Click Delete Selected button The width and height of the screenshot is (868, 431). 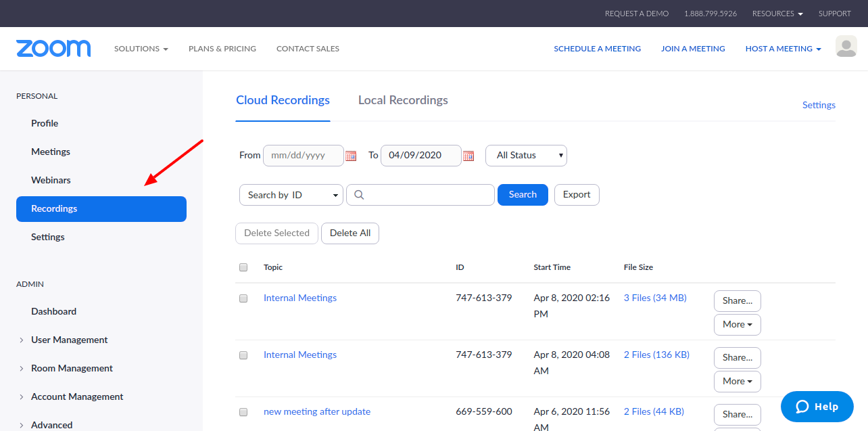(276, 233)
